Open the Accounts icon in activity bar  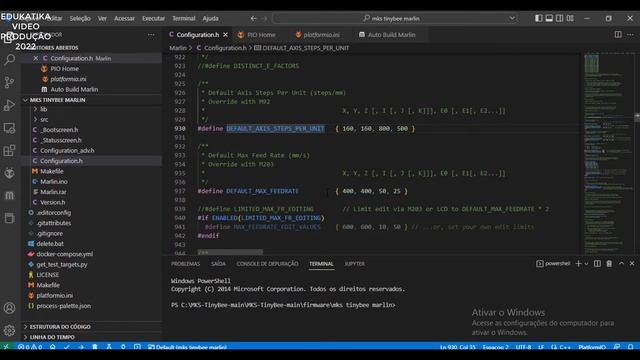coord(9,308)
